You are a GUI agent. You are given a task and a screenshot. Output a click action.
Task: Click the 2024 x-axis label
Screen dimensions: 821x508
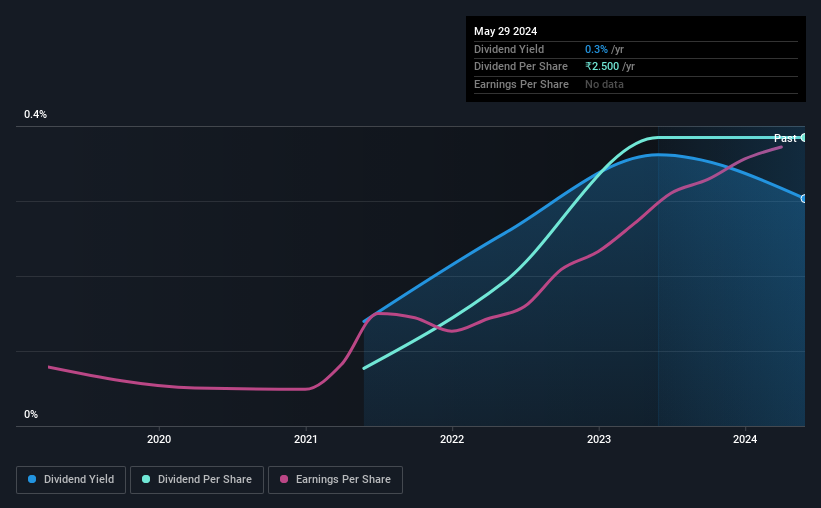click(745, 439)
